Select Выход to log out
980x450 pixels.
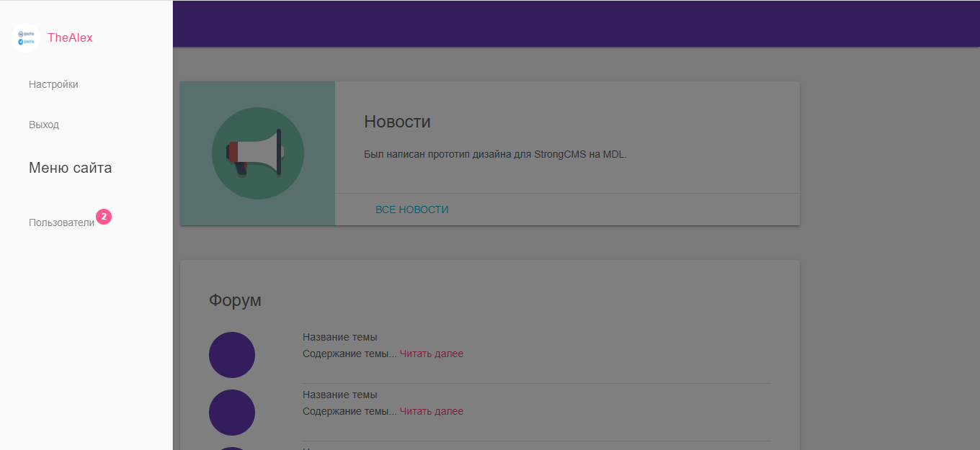pyautogui.click(x=44, y=125)
